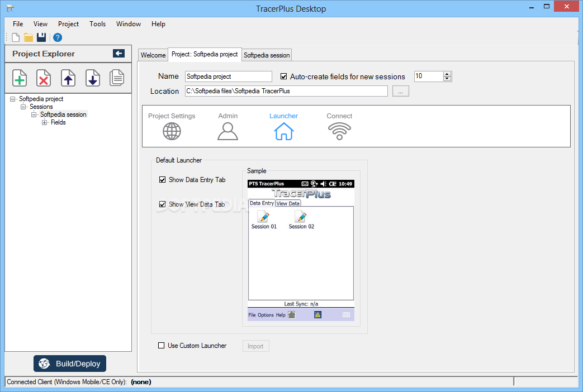Switch to Softpedia session tab

click(x=267, y=55)
